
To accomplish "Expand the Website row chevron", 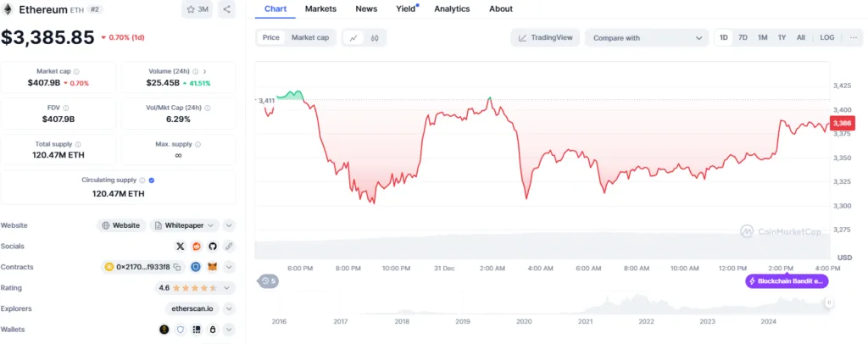I will 229,225.
